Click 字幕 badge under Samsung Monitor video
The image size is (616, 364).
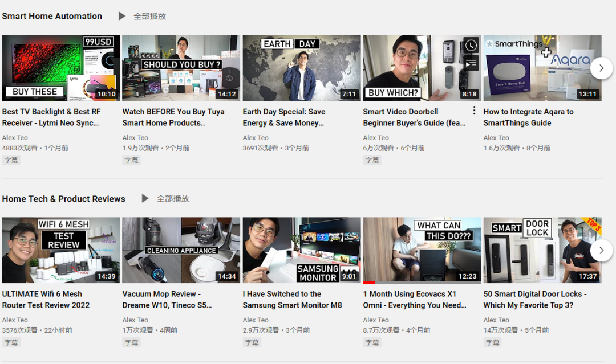tap(252, 342)
